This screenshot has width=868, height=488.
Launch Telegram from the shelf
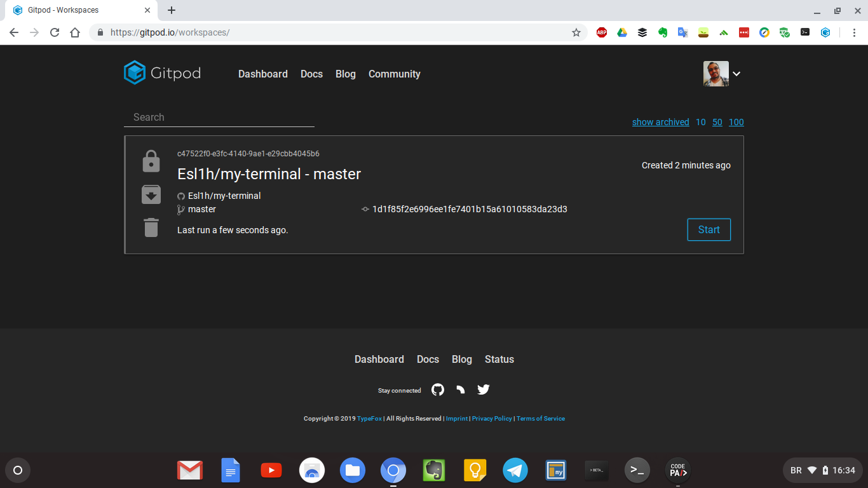tap(515, 471)
